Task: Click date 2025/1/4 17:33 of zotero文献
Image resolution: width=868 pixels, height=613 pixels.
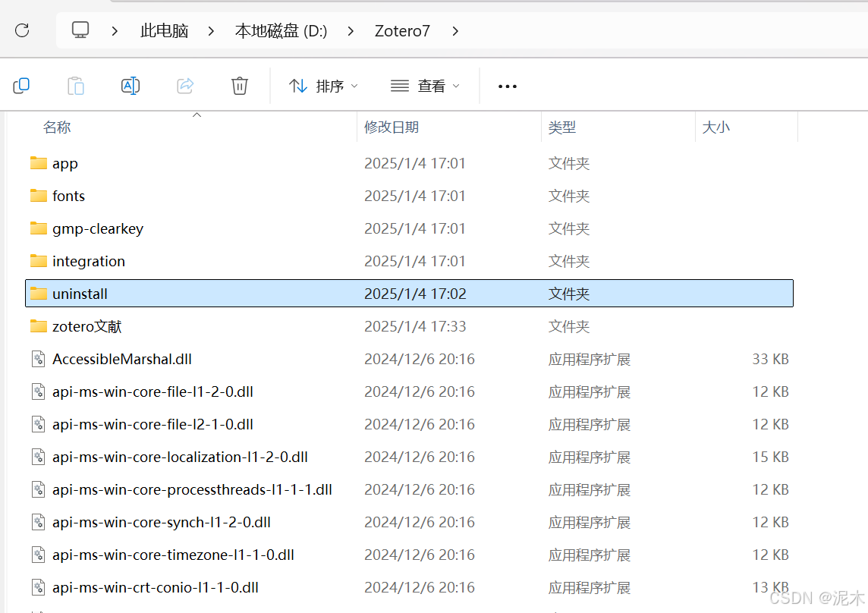Action: 415,326
